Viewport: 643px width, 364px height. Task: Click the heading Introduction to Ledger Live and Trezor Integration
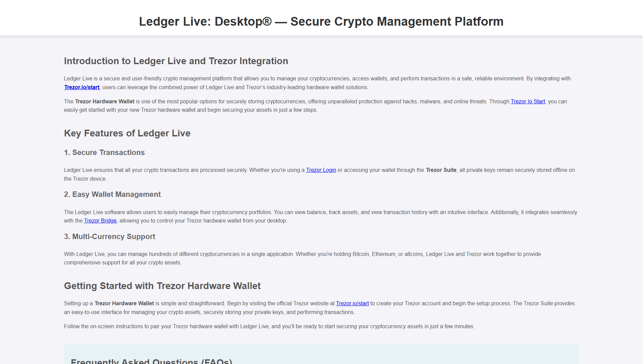pos(176,61)
